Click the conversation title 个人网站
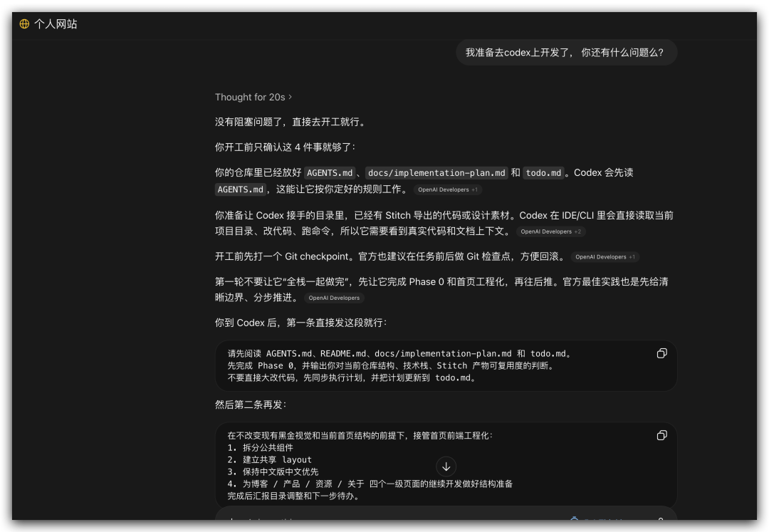 54,24
